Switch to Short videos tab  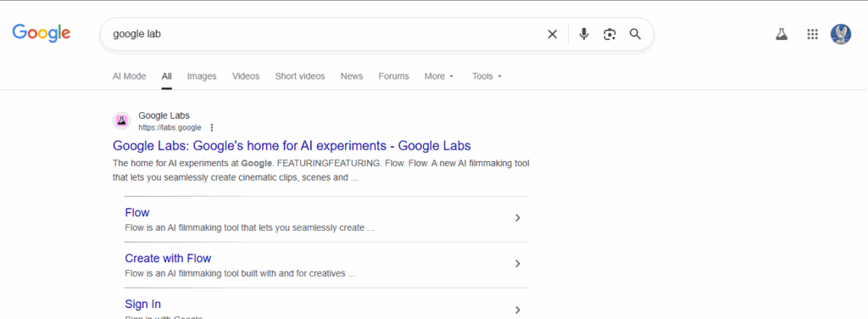300,76
